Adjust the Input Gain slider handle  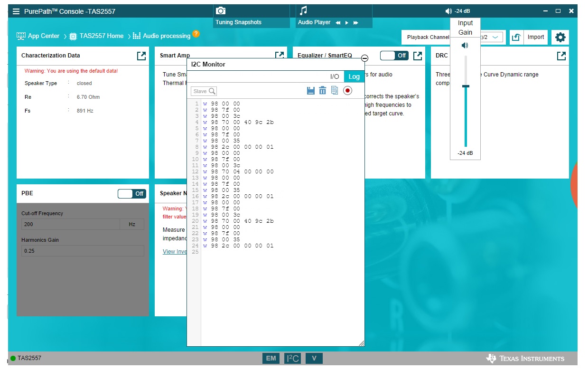[x=466, y=86]
